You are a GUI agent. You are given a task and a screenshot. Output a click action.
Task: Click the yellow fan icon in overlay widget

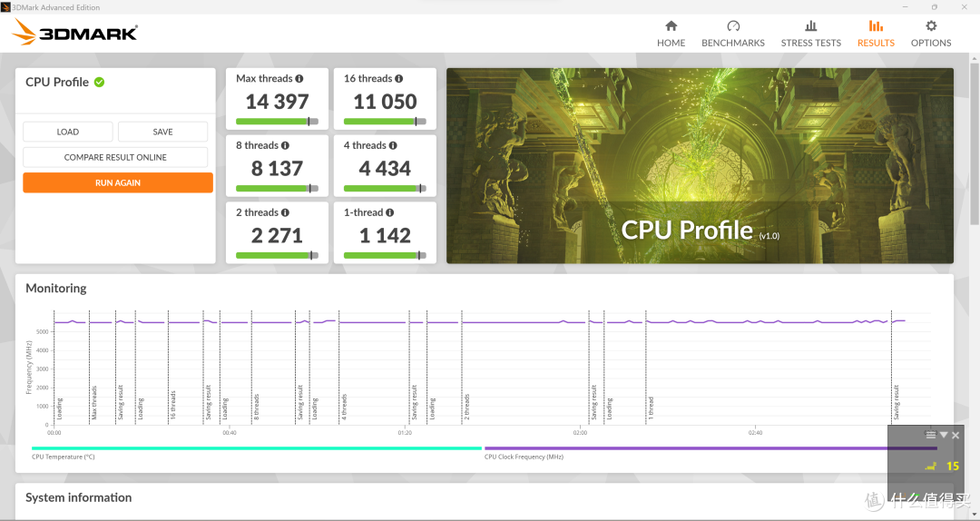(x=931, y=466)
